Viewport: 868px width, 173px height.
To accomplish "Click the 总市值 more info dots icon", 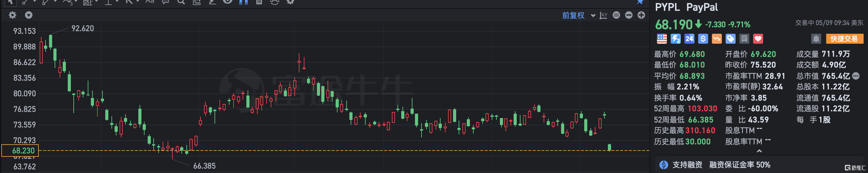I will (856, 76).
